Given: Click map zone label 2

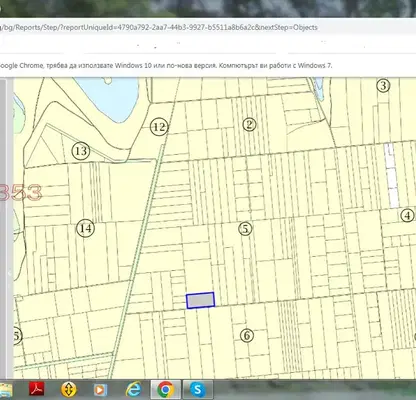Looking at the screenshot, I should point(249,125).
